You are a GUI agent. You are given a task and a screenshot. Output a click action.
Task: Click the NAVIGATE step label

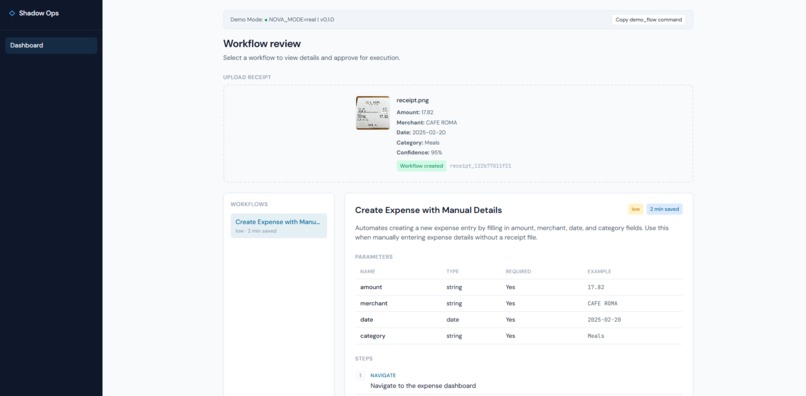383,375
